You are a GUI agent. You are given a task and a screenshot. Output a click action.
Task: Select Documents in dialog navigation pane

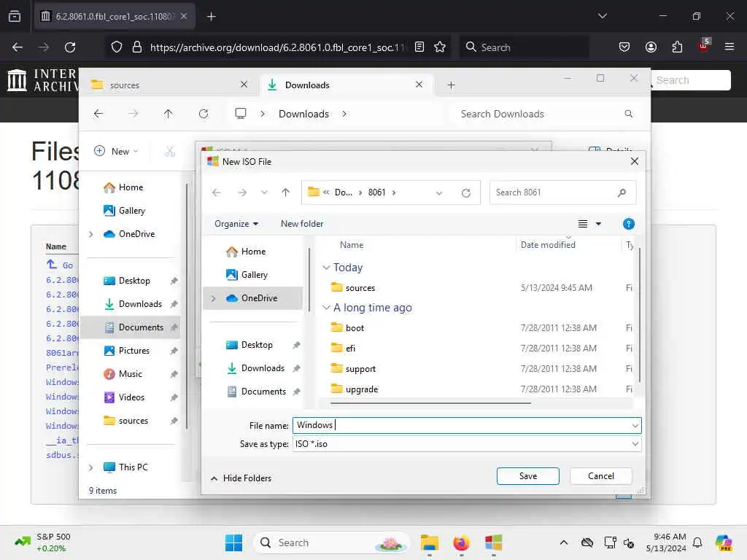click(263, 392)
